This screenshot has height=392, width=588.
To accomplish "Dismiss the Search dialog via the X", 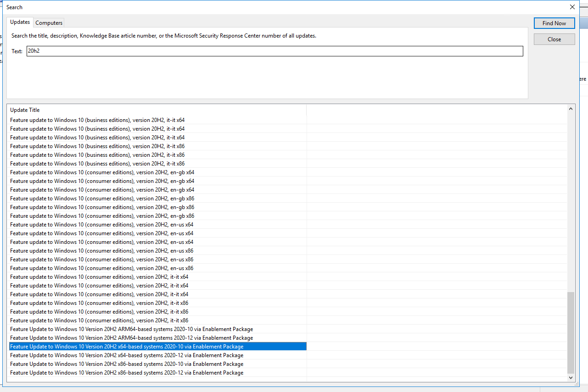I will pos(572,7).
